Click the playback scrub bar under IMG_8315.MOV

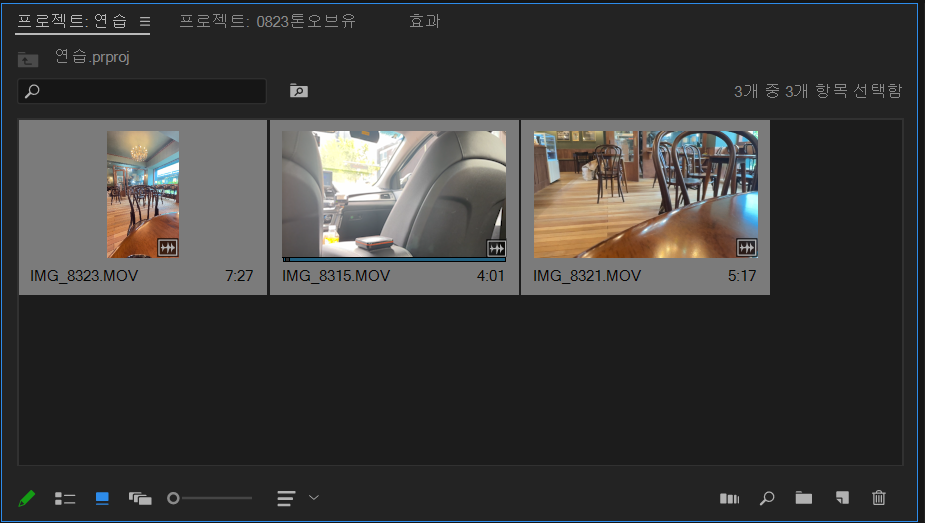coord(393,259)
